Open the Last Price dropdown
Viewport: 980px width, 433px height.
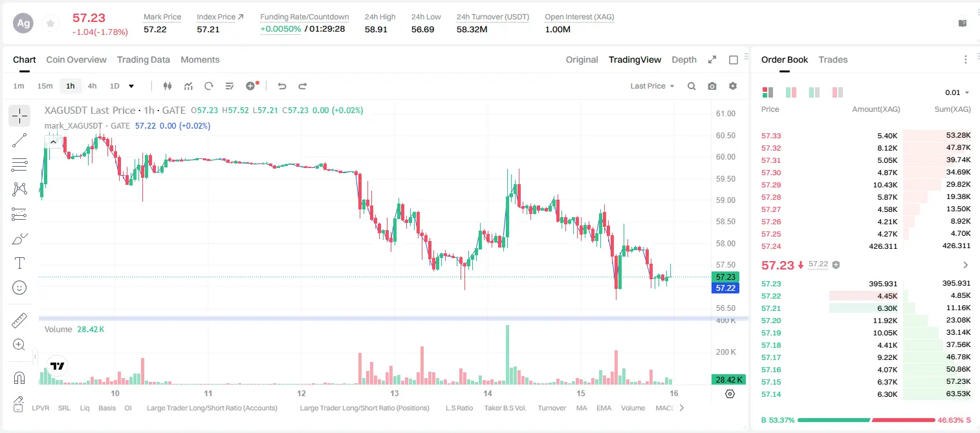click(652, 86)
